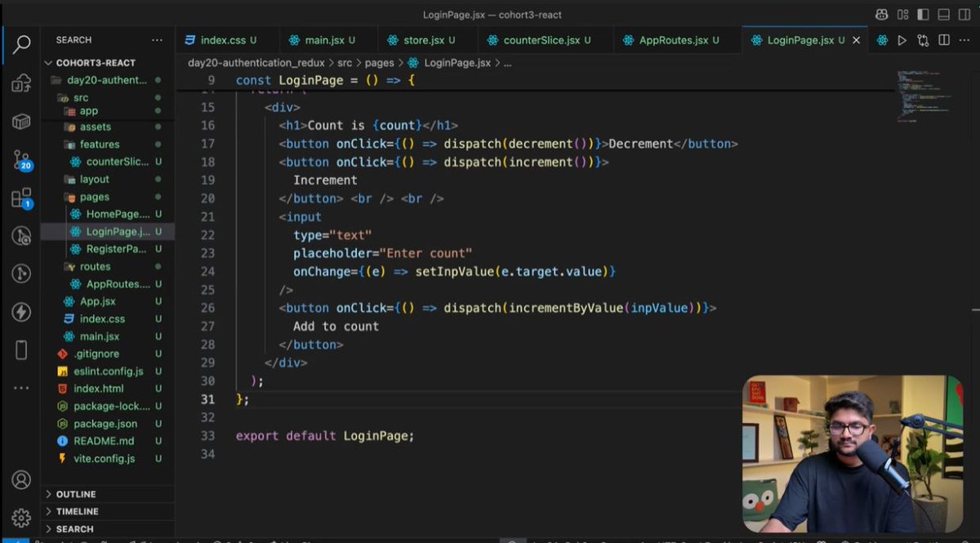Click the cube icon in the activity bar
Image resolution: width=980 pixels, height=543 pixels.
(22, 122)
